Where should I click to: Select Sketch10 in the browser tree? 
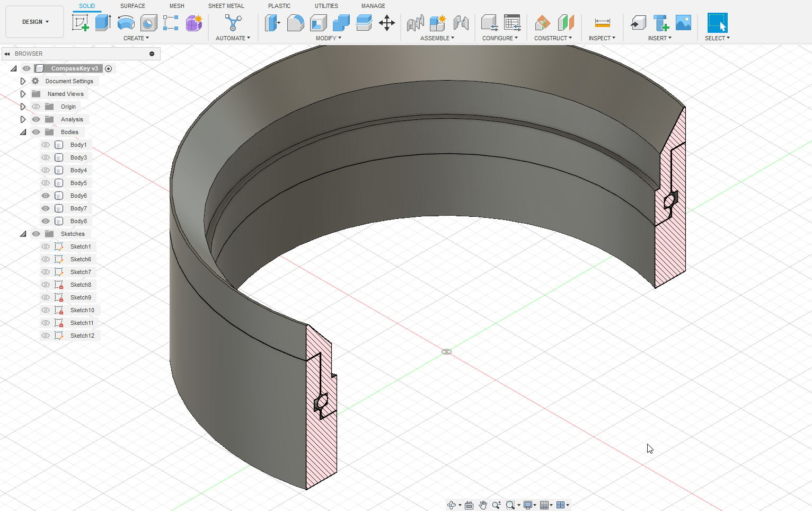tap(82, 310)
